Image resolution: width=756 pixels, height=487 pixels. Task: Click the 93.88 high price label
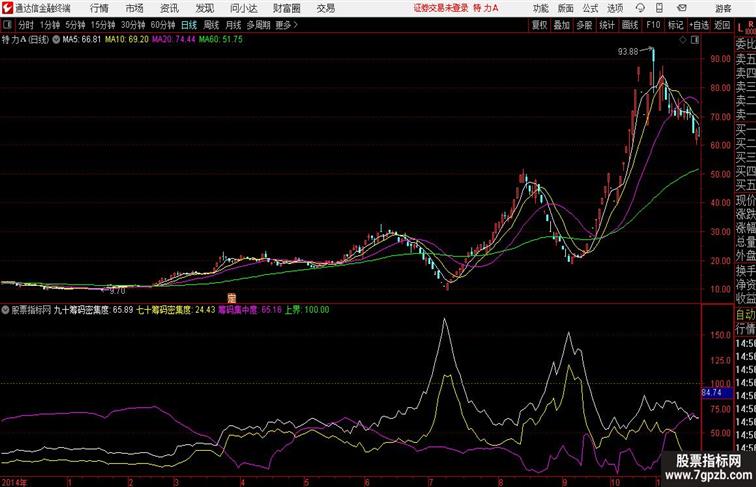(628, 52)
